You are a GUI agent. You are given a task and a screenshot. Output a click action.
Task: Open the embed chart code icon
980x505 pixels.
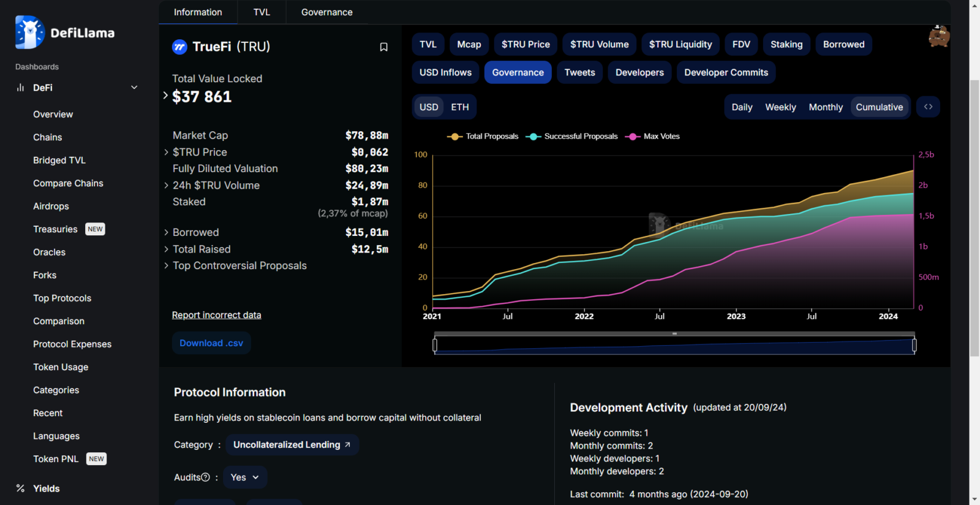[929, 107]
